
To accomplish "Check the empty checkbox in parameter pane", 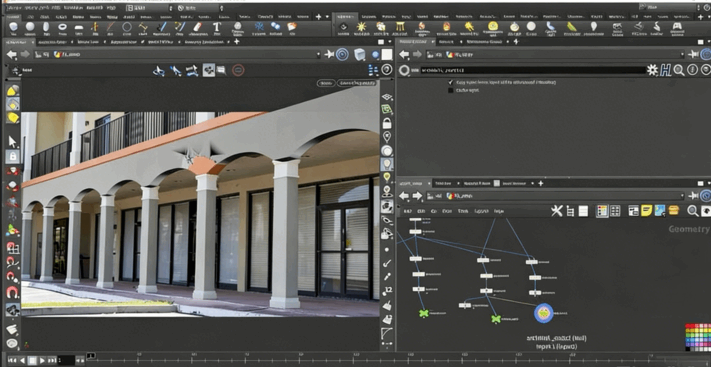I will click(x=451, y=90).
